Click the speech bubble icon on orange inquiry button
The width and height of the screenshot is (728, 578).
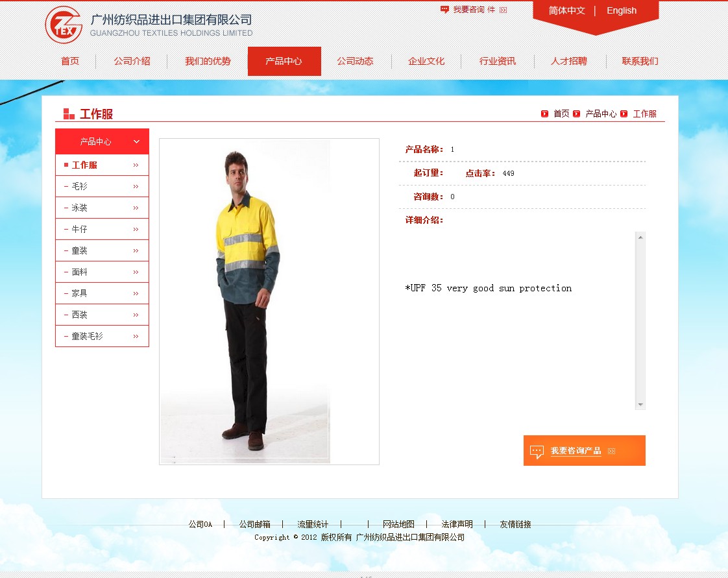537,451
